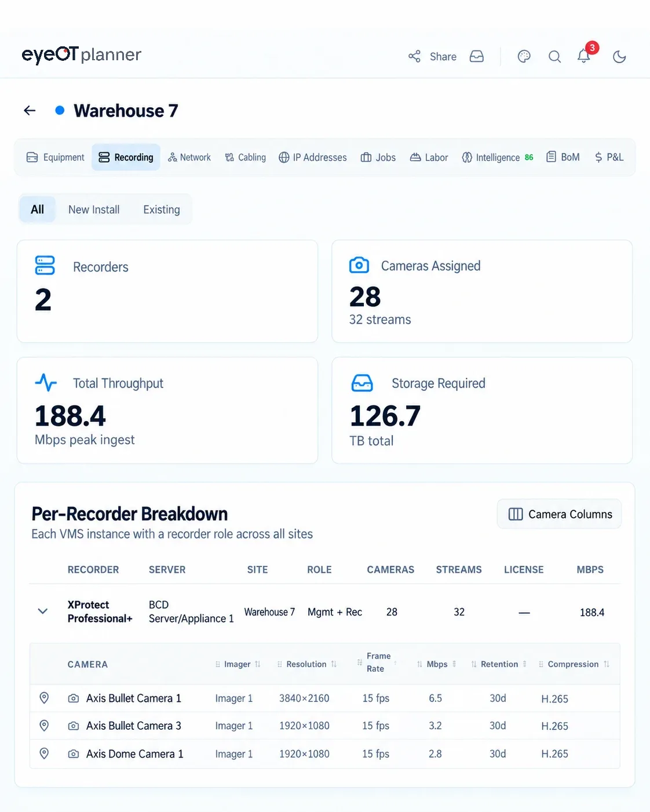Click camera icon of Axis Dome Camera 1
650x812 pixels.
(x=74, y=754)
